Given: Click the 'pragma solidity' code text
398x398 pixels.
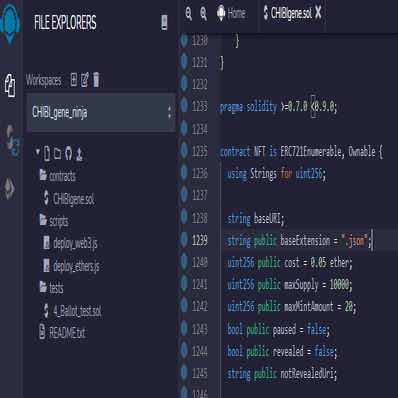Looking at the screenshot, I should [248, 107].
